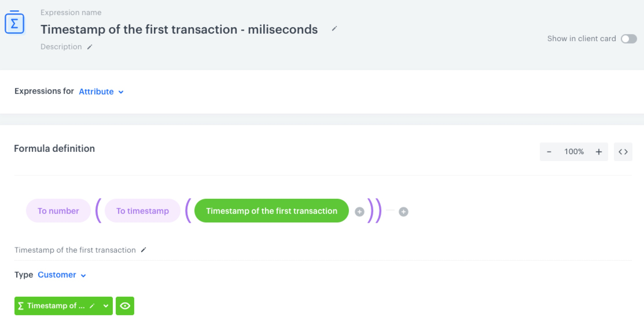Select the To timestamp function
The height and width of the screenshot is (321, 644).
click(x=142, y=211)
